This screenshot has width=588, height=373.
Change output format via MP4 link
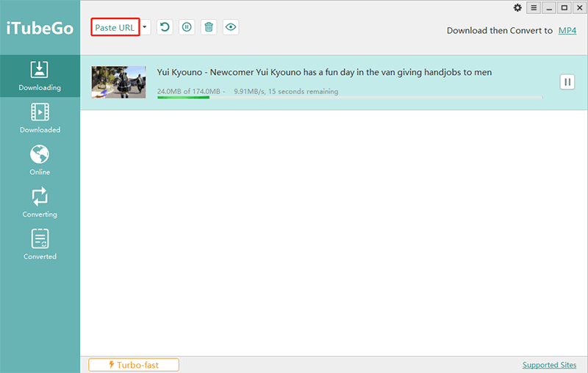click(x=567, y=31)
